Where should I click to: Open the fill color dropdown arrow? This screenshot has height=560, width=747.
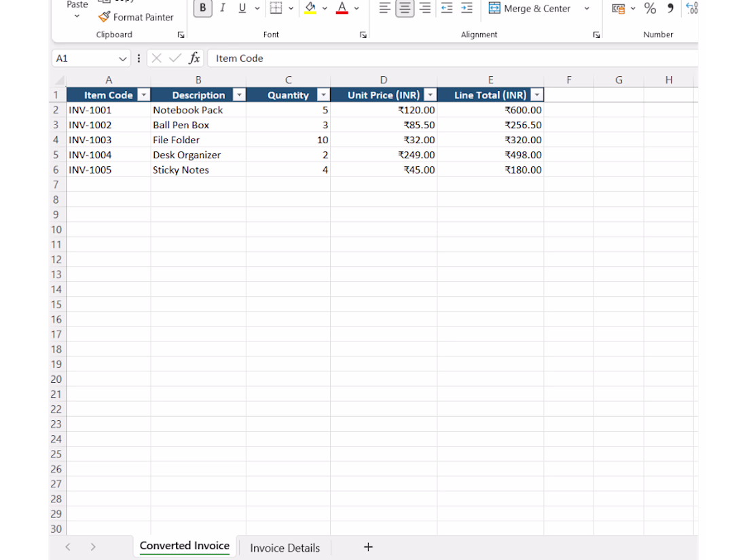coord(325,8)
